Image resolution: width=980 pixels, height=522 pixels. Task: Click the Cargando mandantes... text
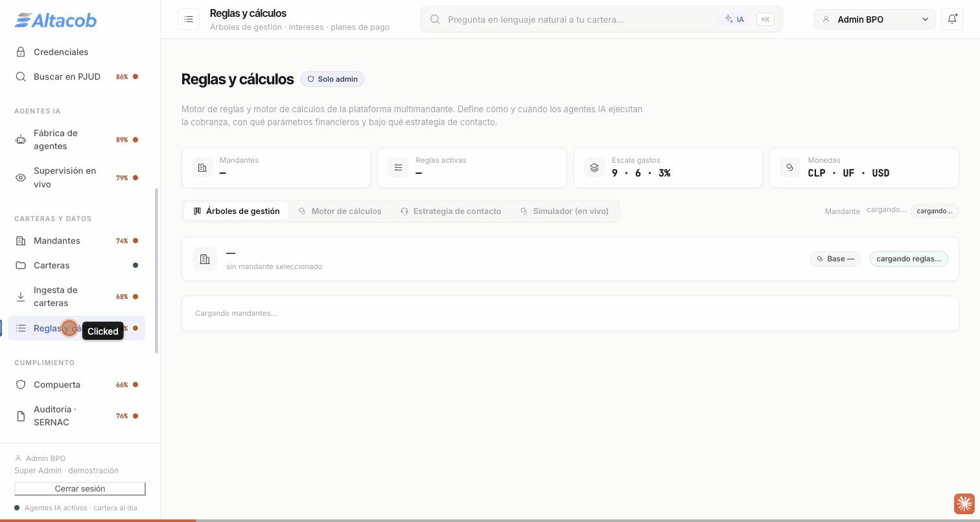(236, 313)
